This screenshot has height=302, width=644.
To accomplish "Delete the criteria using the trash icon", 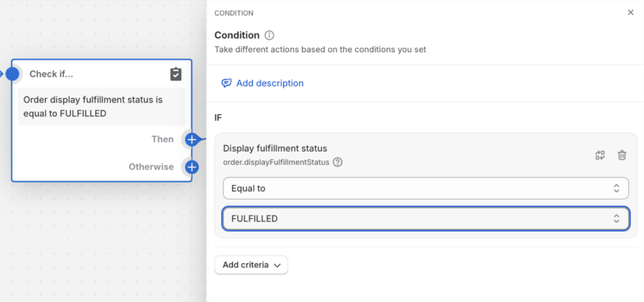I will [x=622, y=155].
